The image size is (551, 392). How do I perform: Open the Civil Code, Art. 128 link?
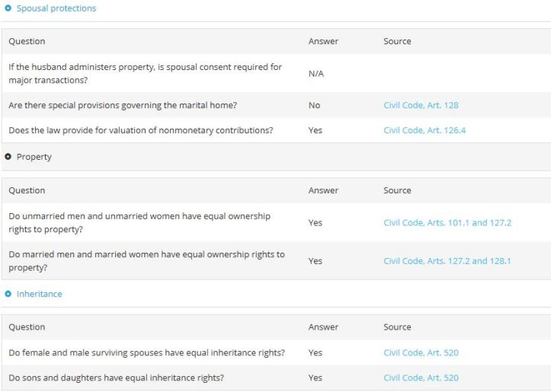click(421, 105)
